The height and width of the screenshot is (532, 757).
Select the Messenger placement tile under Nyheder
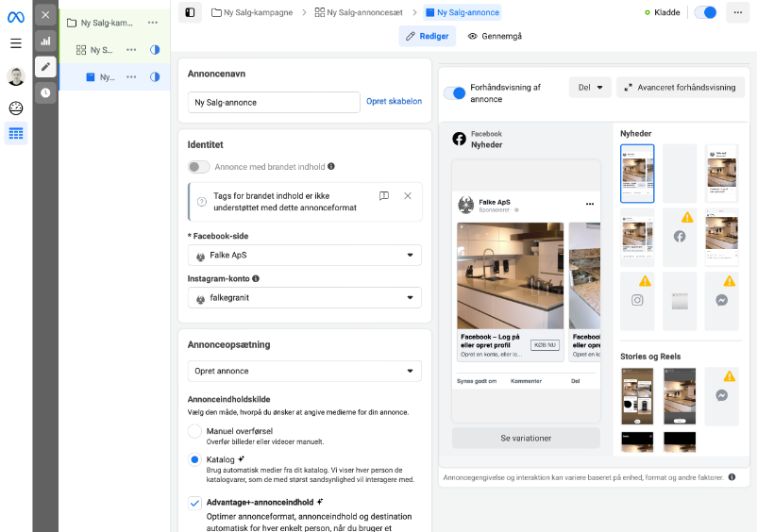722,301
